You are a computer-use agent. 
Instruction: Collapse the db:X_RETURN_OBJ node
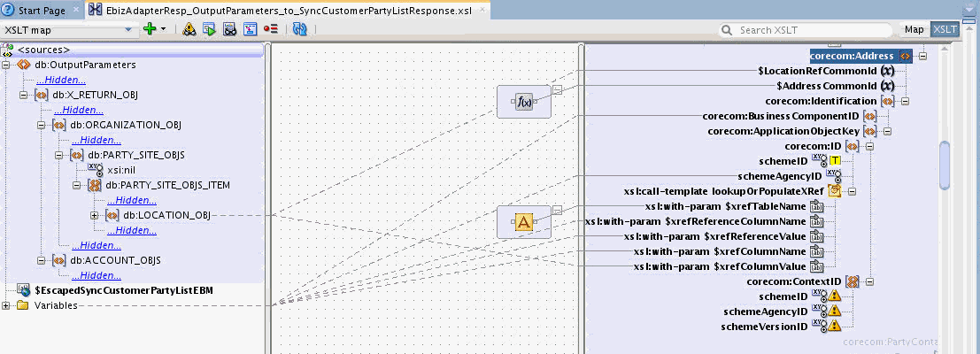tap(23, 95)
